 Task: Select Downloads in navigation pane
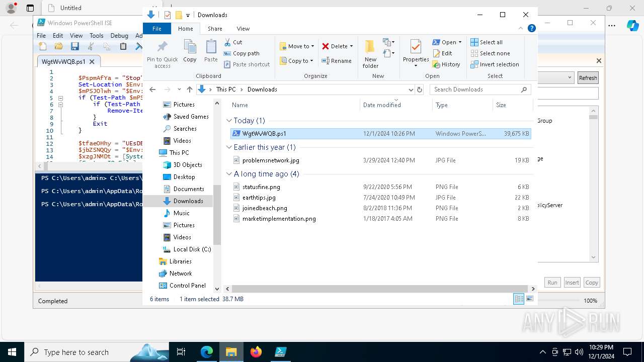188,201
